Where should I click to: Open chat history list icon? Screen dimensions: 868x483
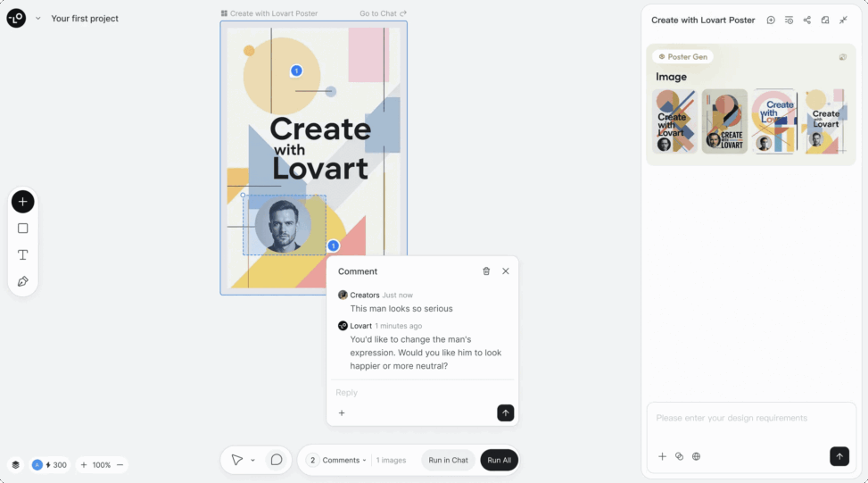tap(789, 20)
